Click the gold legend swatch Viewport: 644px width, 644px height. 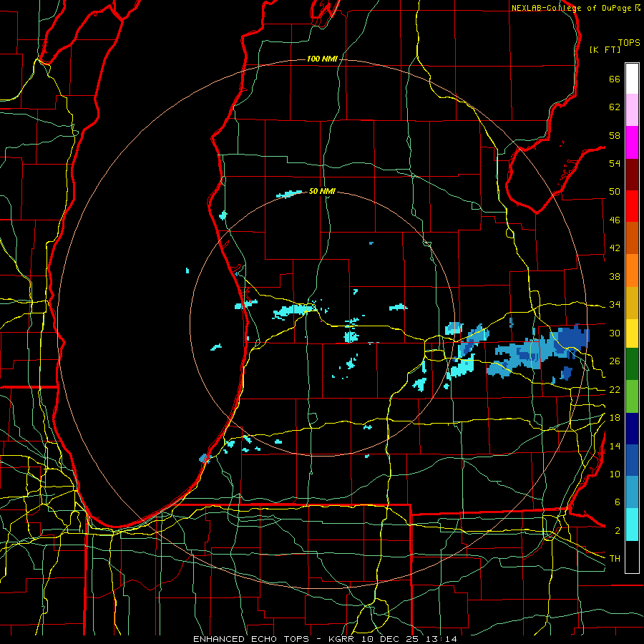(632, 303)
